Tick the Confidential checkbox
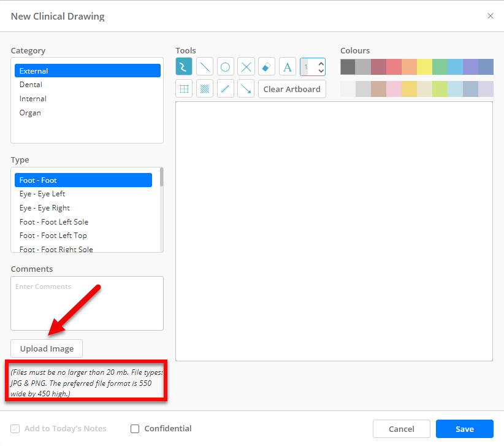 pos(135,429)
